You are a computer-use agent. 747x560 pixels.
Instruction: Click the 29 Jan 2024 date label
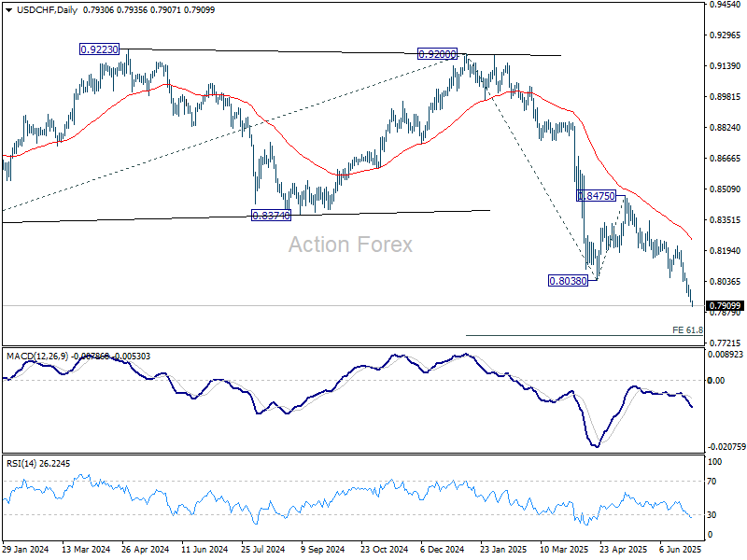point(27,551)
